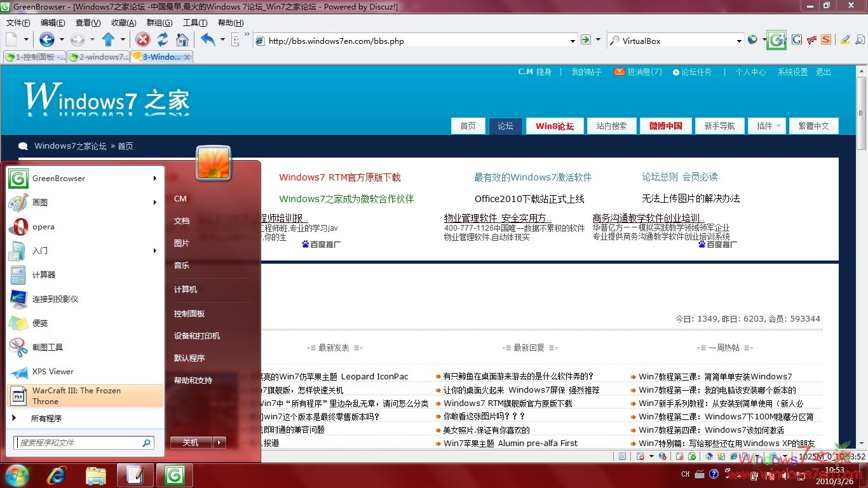Click Windows7 RTM官方原版下载 red link
The width and height of the screenshot is (868, 488).
340,177
